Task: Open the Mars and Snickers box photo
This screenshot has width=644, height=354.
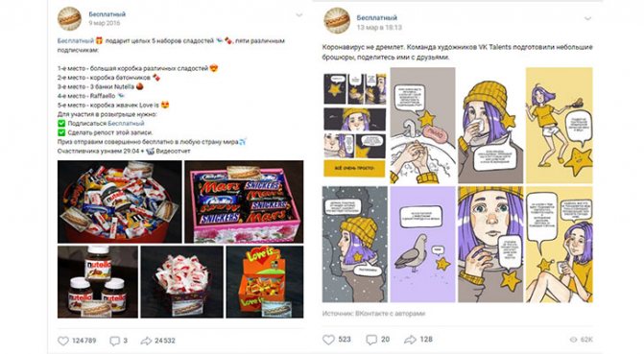Action: (244, 201)
